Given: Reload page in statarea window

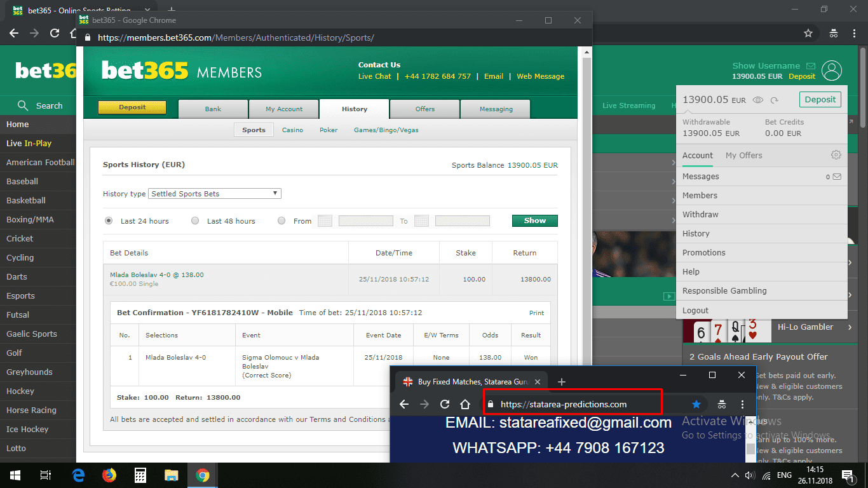Looking at the screenshot, I should [x=445, y=404].
